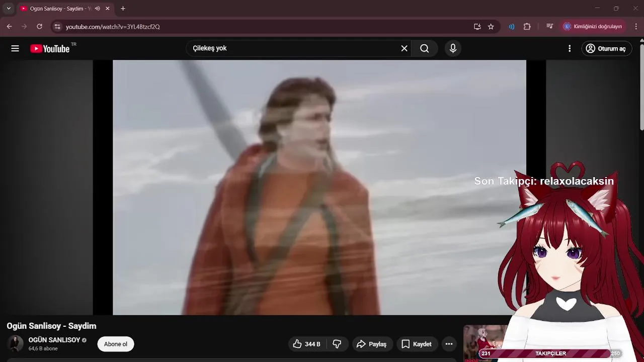This screenshot has width=644, height=362.
Task: Open the YouTube hamburger guide menu
Action: point(15,48)
